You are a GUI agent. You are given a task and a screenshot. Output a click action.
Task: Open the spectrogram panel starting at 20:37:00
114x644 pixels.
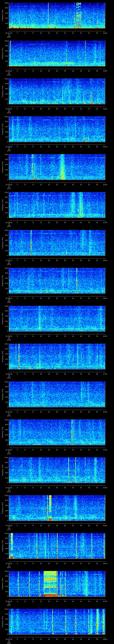click(57, 243)
